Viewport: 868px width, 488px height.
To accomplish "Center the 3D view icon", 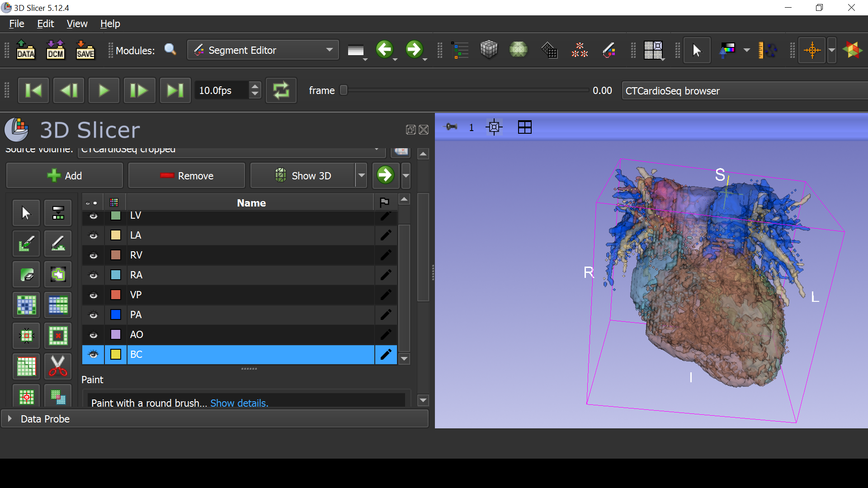I will (x=494, y=127).
